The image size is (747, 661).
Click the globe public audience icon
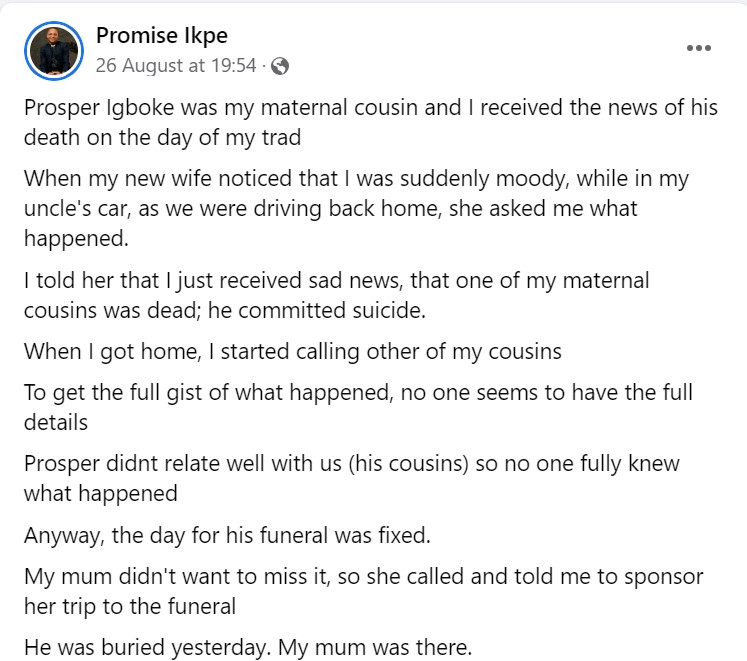click(280, 67)
